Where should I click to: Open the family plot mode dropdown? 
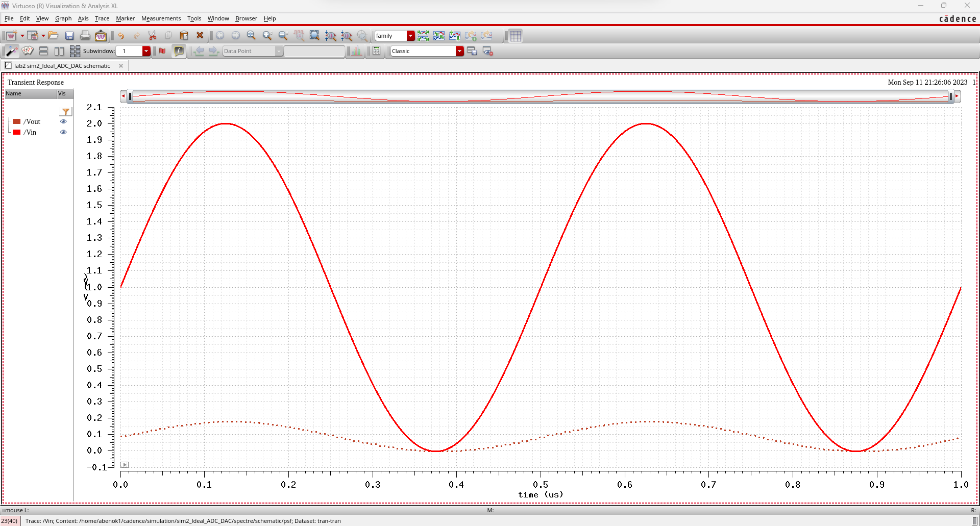411,36
